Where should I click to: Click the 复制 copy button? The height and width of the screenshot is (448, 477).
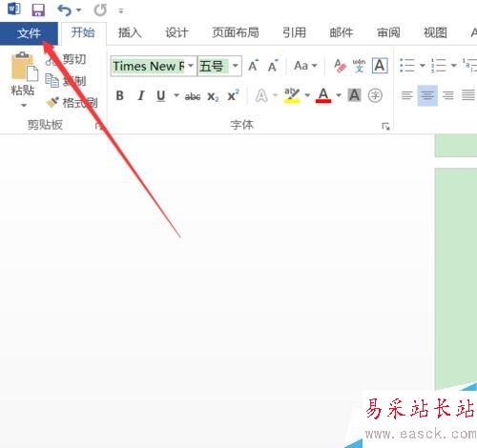point(66,81)
